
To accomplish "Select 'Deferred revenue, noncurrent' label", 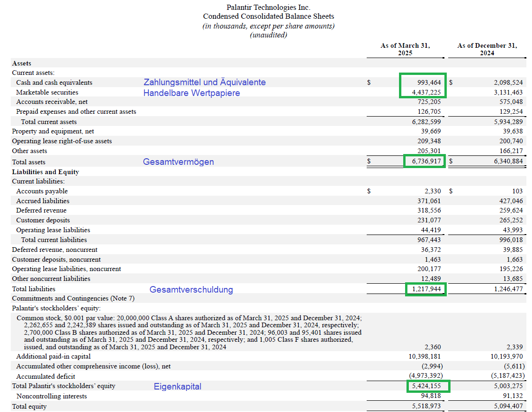I will point(55,250).
